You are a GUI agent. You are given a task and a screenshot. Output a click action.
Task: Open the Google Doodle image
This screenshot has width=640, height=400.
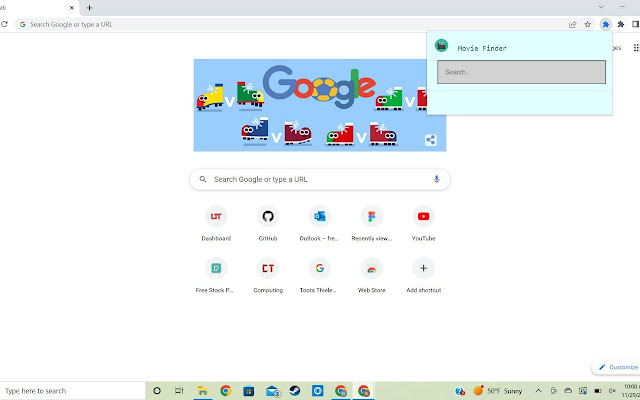(x=320, y=105)
